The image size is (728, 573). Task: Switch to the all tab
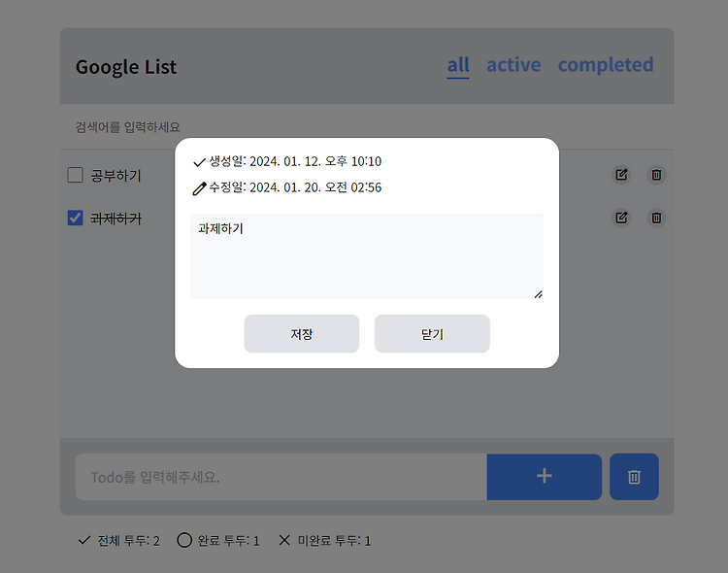point(458,65)
